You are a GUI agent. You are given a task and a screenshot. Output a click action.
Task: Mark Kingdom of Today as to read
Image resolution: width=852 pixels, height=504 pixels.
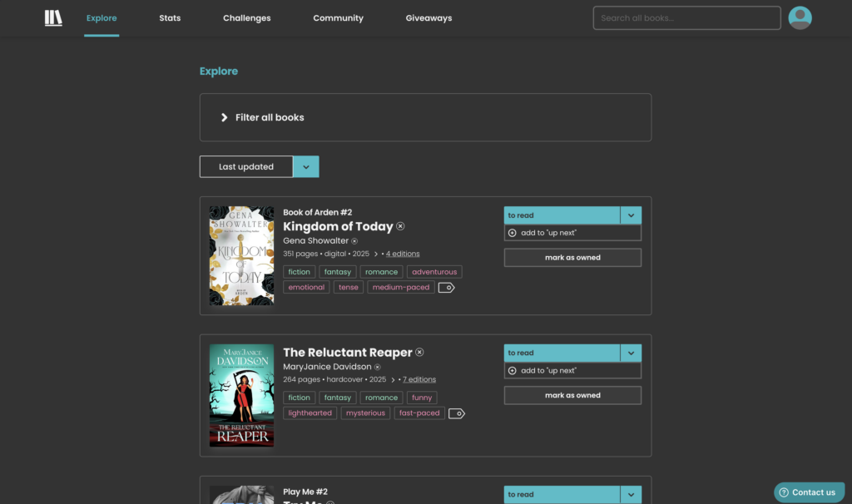pos(562,215)
